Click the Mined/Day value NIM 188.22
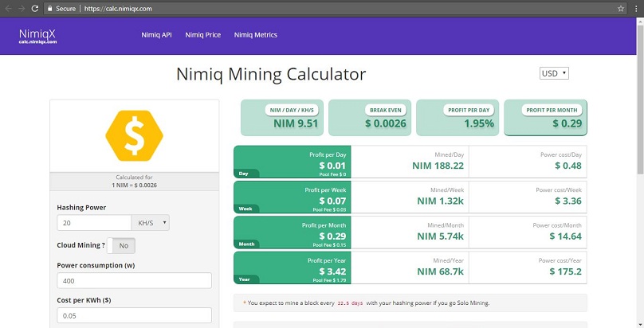This screenshot has height=328, width=644. coord(438,166)
